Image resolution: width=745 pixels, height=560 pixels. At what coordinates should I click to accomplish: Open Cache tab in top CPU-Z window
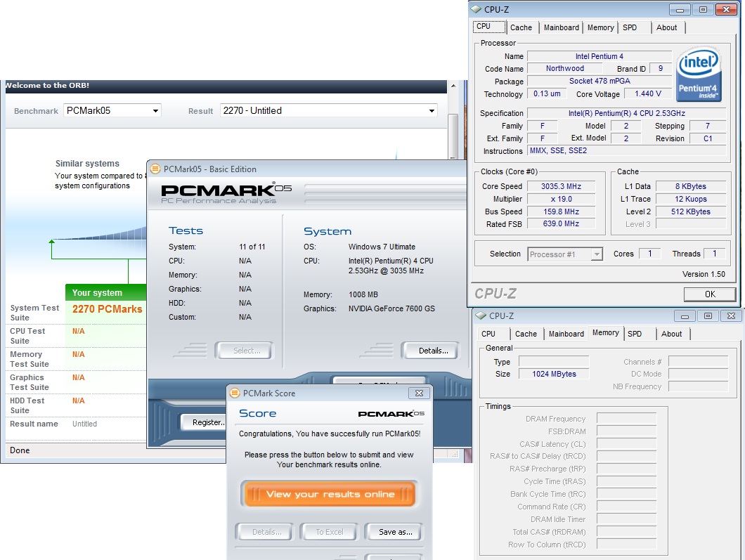click(521, 27)
